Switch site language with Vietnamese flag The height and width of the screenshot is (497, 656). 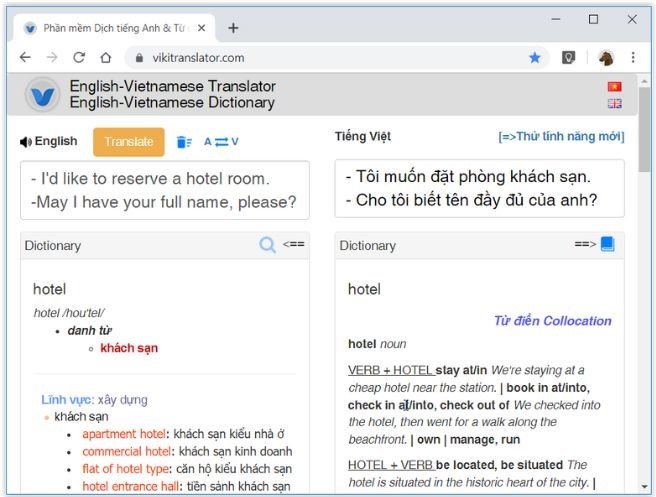pyautogui.click(x=614, y=87)
